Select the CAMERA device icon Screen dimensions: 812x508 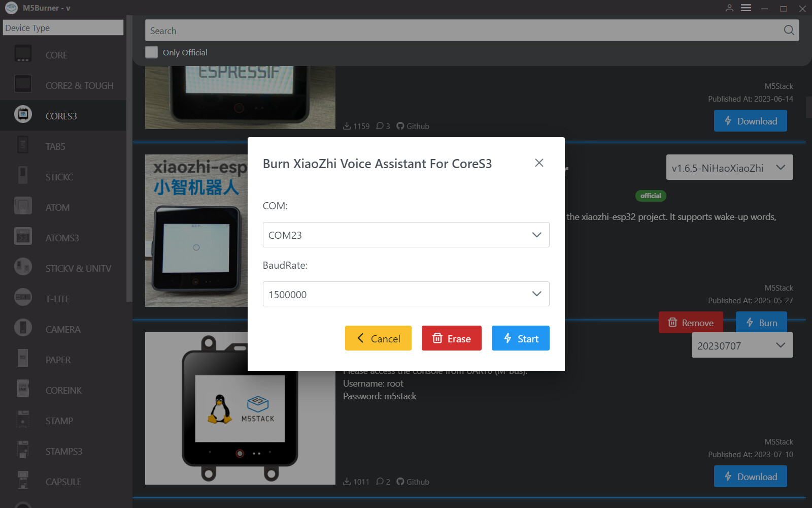(x=23, y=328)
